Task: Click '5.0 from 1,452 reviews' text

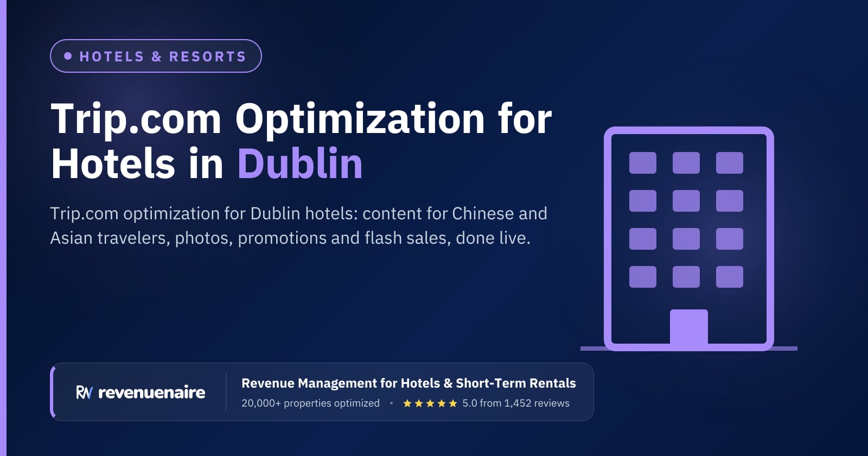Action: coord(516,403)
